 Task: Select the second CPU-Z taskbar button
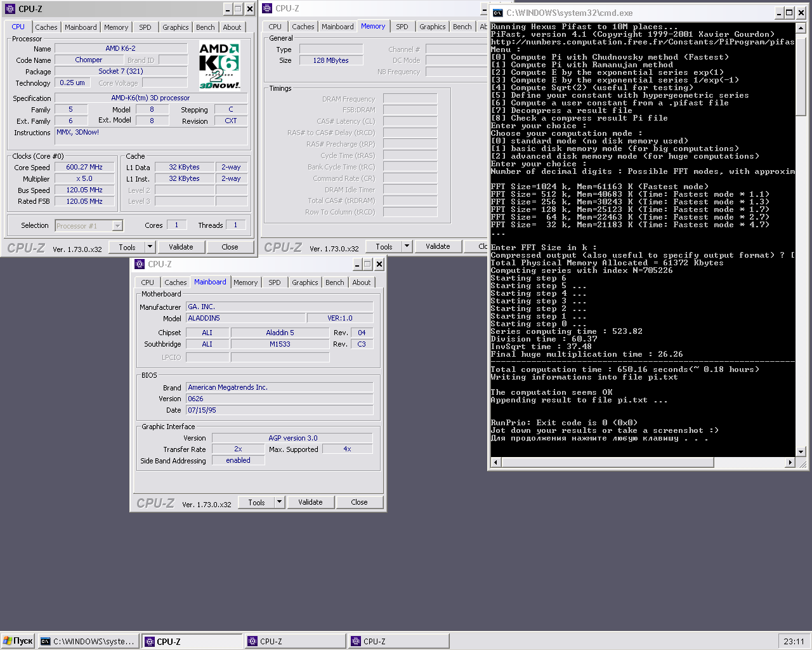coord(295,642)
